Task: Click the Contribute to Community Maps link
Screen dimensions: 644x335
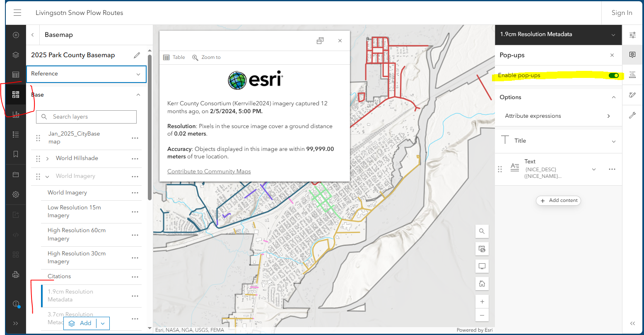Action: [209, 171]
